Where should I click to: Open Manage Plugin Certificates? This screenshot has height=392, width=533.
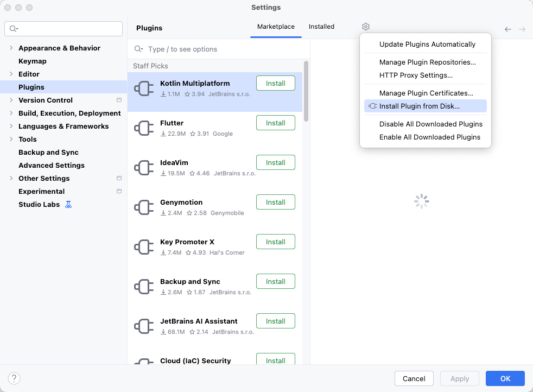[x=425, y=93]
